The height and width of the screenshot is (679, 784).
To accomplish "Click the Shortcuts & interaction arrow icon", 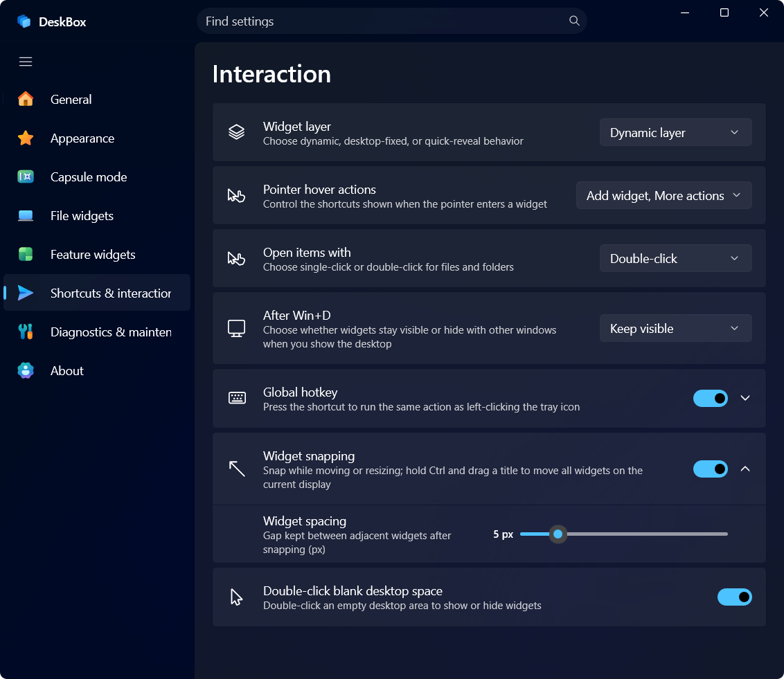I will 26,293.
